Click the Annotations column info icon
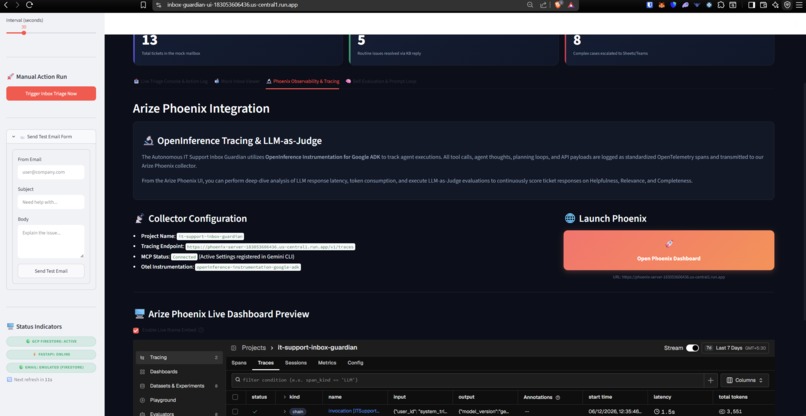Viewport: 806px width, 416px height. coord(558,397)
